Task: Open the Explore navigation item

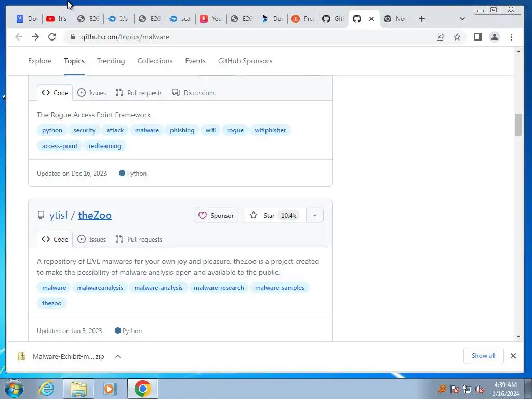Action: (39, 61)
